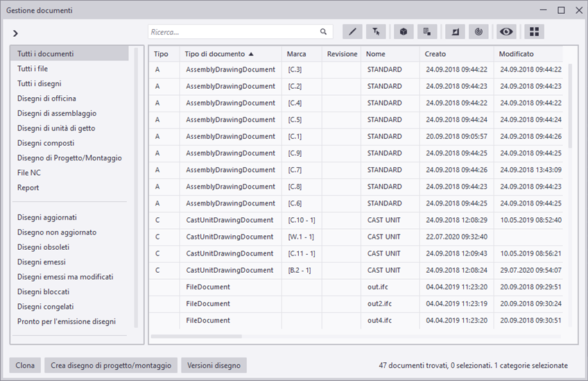588x381 pixels.
Task: Click the Tipo column header
Action: (164, 54)
